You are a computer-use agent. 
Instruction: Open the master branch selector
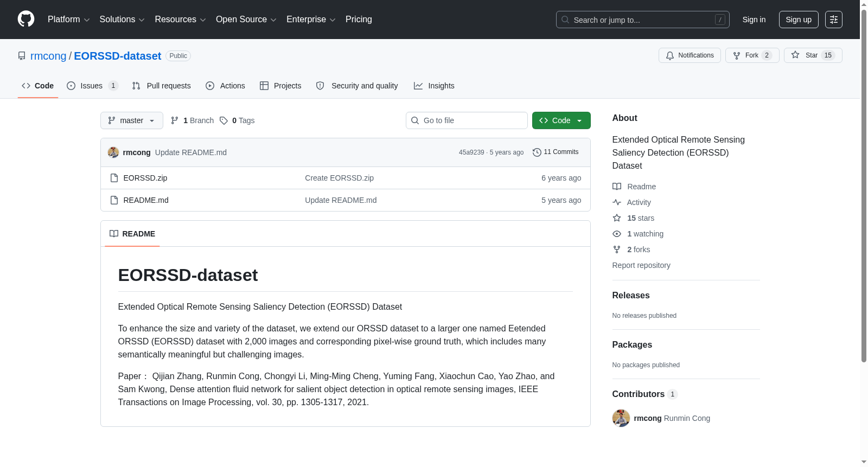pyautogui.click(x=132, y=120)
